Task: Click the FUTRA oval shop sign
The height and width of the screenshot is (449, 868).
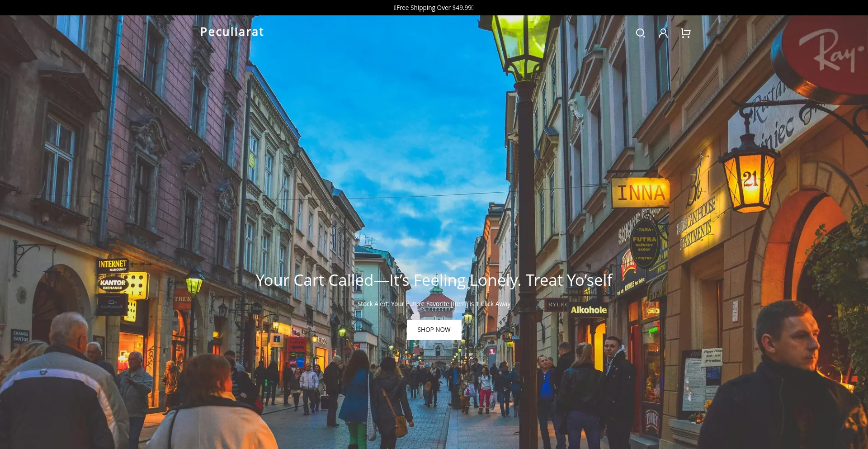Action: tap(644, 243)
